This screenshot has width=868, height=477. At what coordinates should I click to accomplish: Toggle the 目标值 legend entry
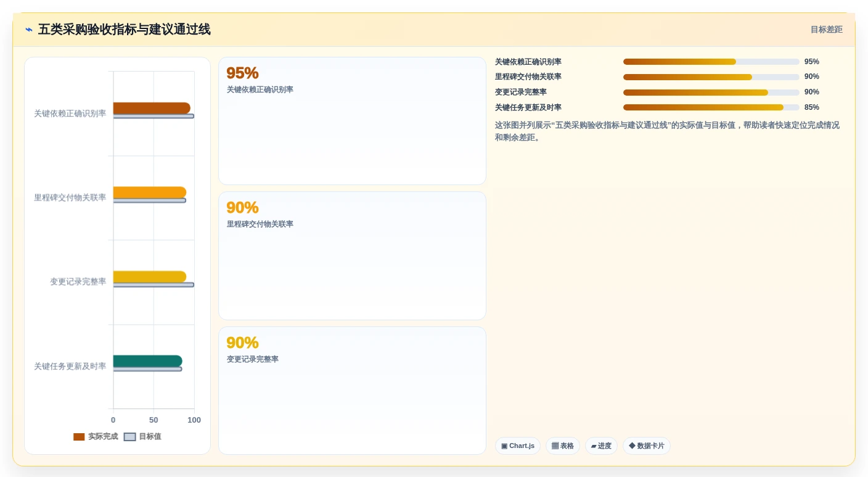pyautogui.click(x=142, y=436)
